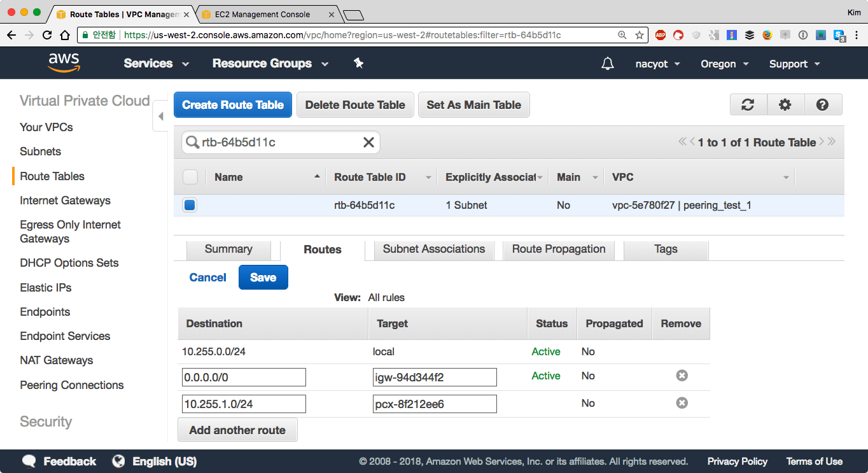
Task: Click the refresh route tables icon
Action: pos(748,105)
